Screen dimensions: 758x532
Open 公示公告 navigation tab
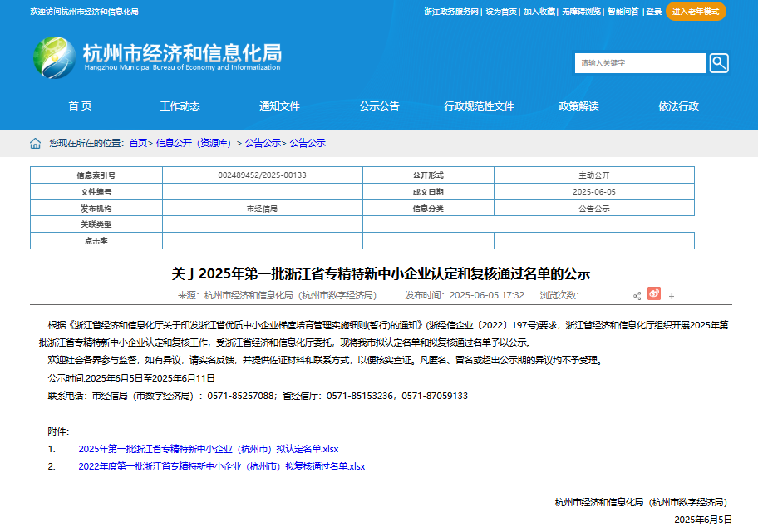coord(380,106)
